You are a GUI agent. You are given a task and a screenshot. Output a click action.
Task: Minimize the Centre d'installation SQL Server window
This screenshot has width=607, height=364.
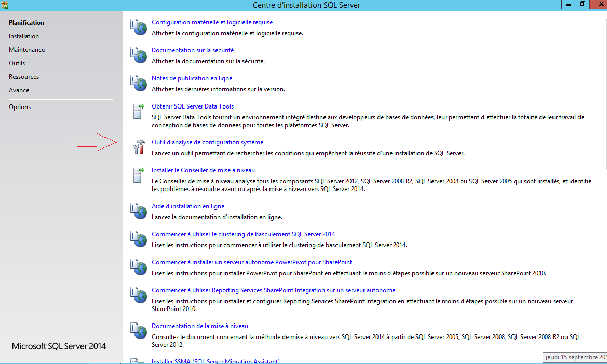click(568, 5)
